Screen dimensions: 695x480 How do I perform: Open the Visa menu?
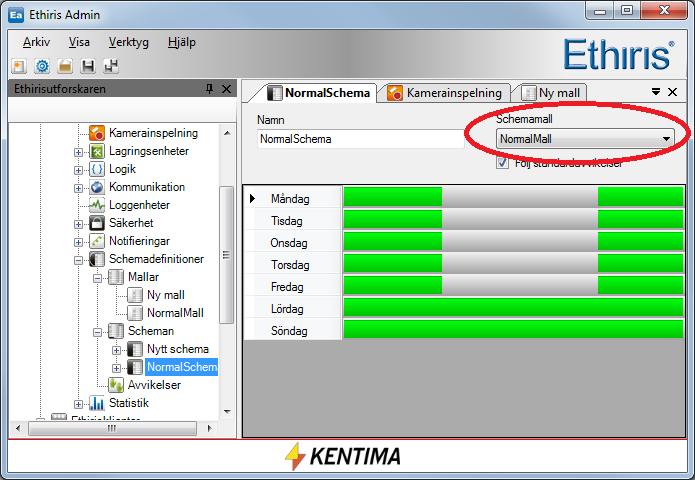coord(79,42)
